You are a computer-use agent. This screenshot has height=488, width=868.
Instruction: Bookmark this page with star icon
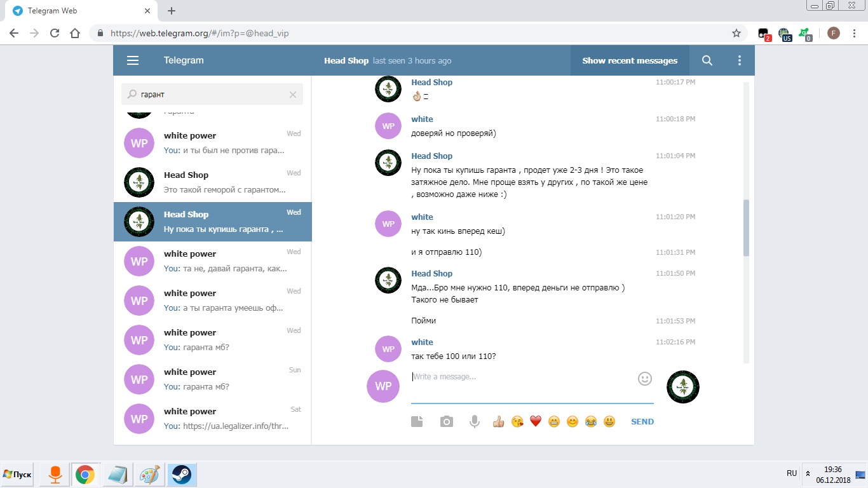pos(736,33)
